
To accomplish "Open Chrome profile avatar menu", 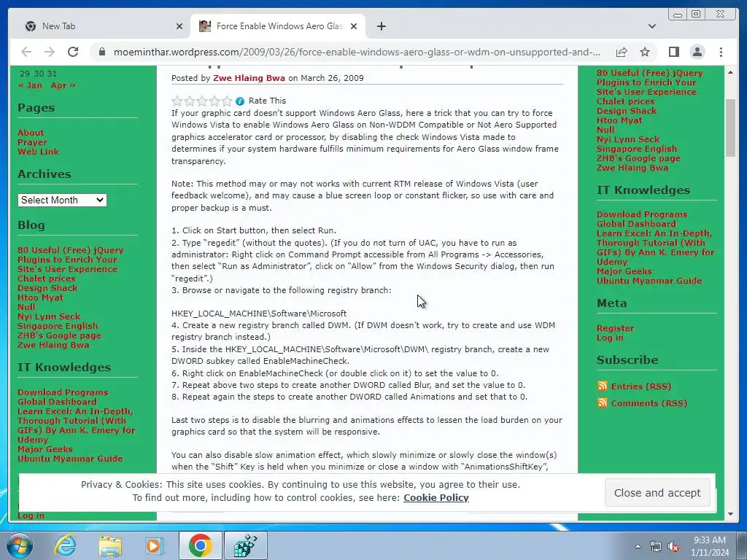I will pyautogui.click(x=697, y=52).
